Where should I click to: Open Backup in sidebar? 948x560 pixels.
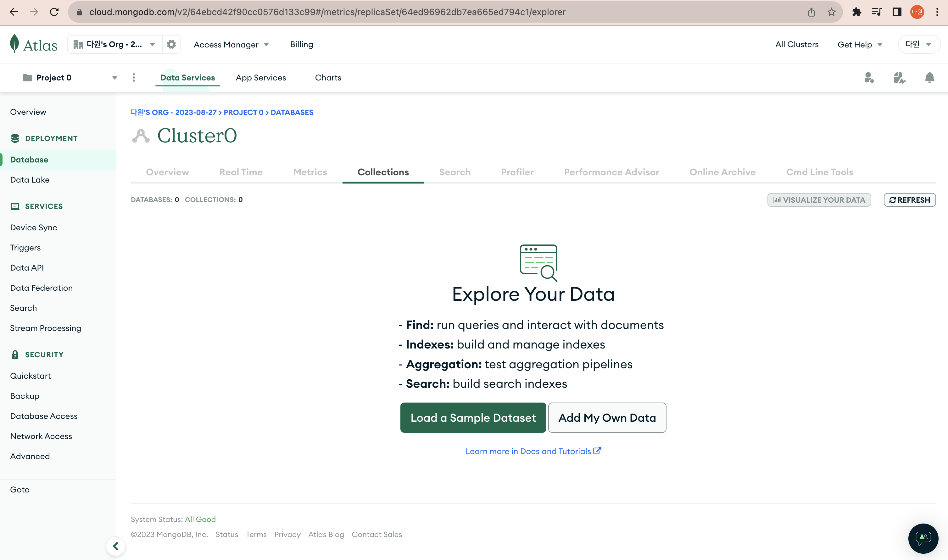click(25, 396)
